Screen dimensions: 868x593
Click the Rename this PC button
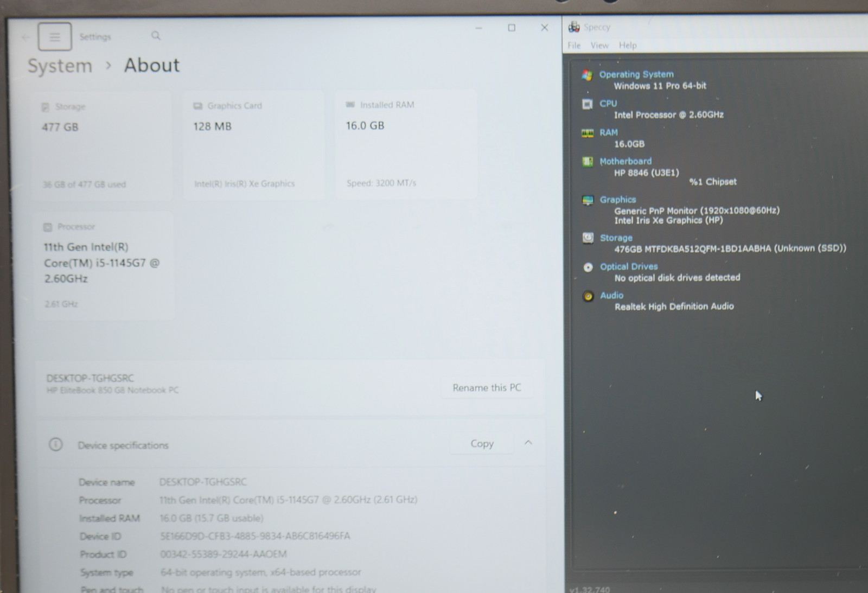[487, 387]
